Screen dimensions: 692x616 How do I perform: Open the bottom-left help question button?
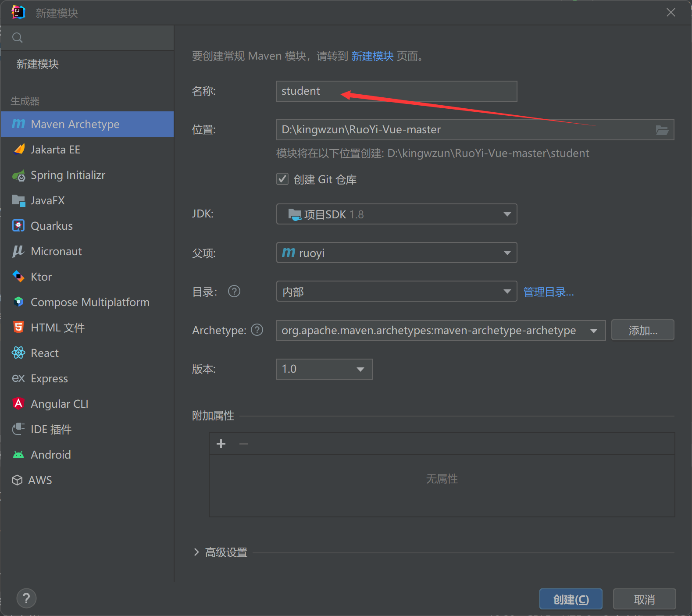[x=26, y=598]
